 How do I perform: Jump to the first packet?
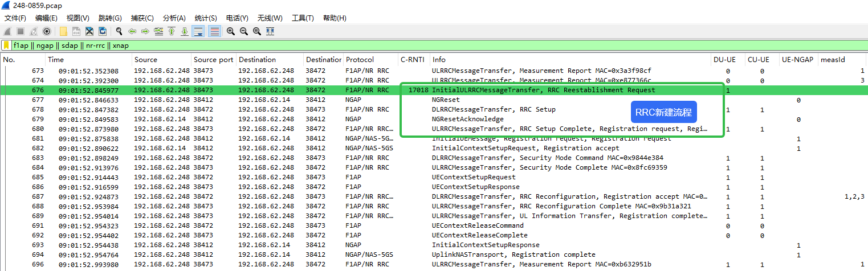pos(172,31)
